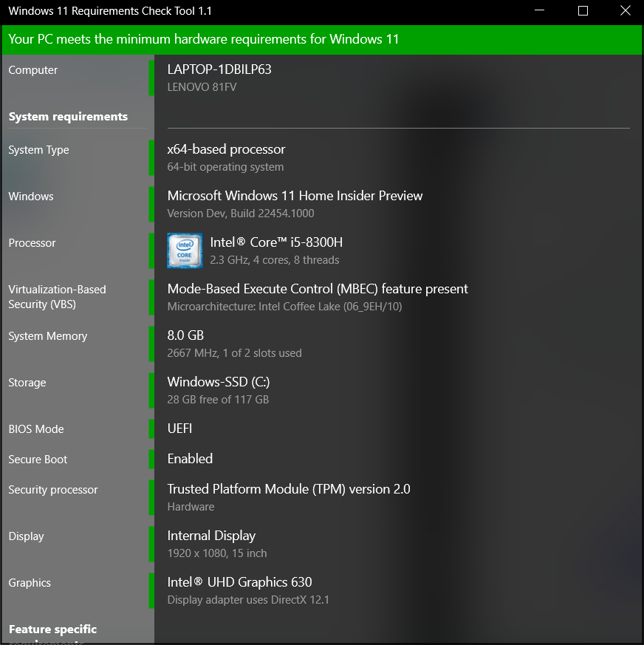The height and width of the screenshot is (645, 644).
Task: Click 'Mode-Based Execute Control (MBEC) feature present'
Action: tap(318, 289)
